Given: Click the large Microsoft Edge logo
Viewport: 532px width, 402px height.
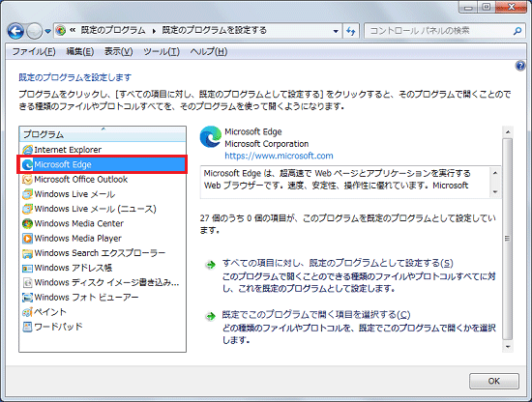Looking at the screenshot, I should [x=210, y=136].
